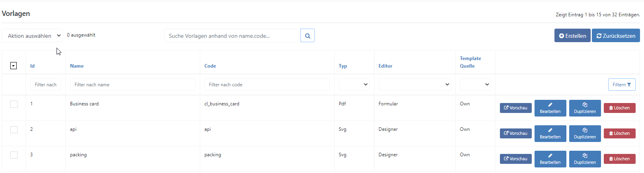
Task: Click Erstellen plus icon button
Action: coord(572,35)
